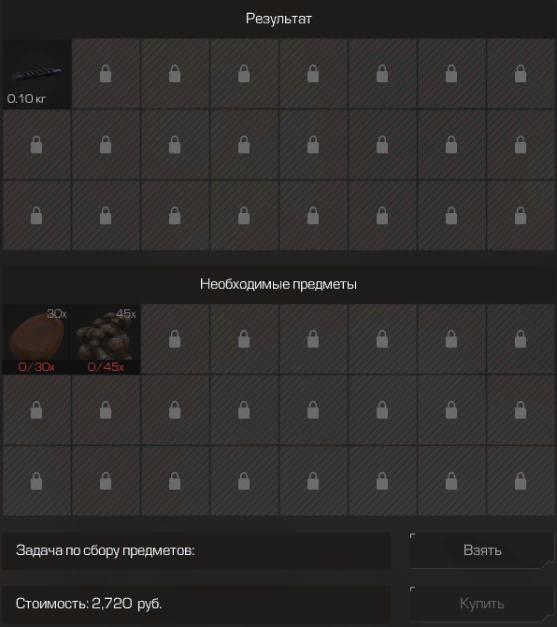Click the Результат section header
557x627 pixels.
pos(278,19)
